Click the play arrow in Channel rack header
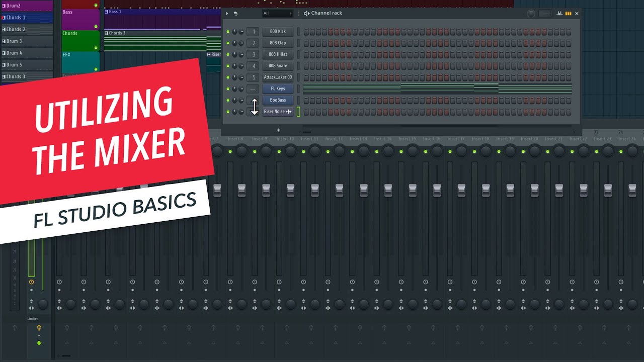The image size is (644, 362). pos(227,14)
